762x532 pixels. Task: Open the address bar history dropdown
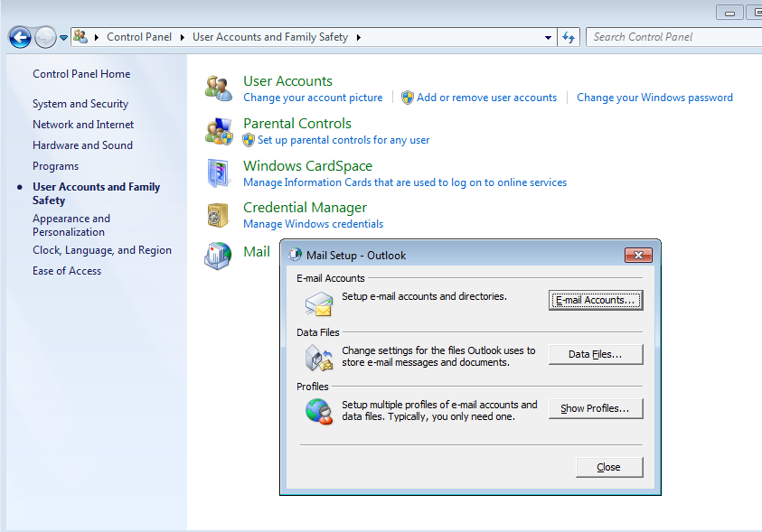(548, 37)
